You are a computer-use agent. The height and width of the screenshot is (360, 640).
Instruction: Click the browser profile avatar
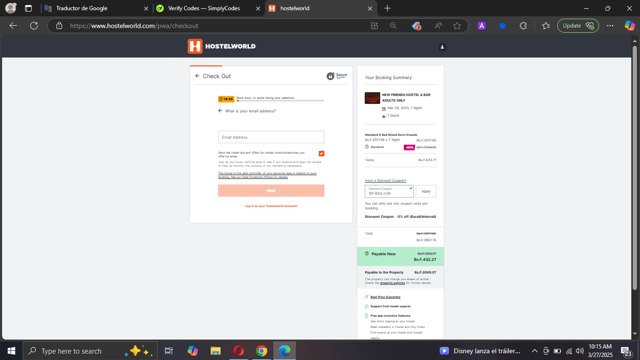(x=11, y=8)
